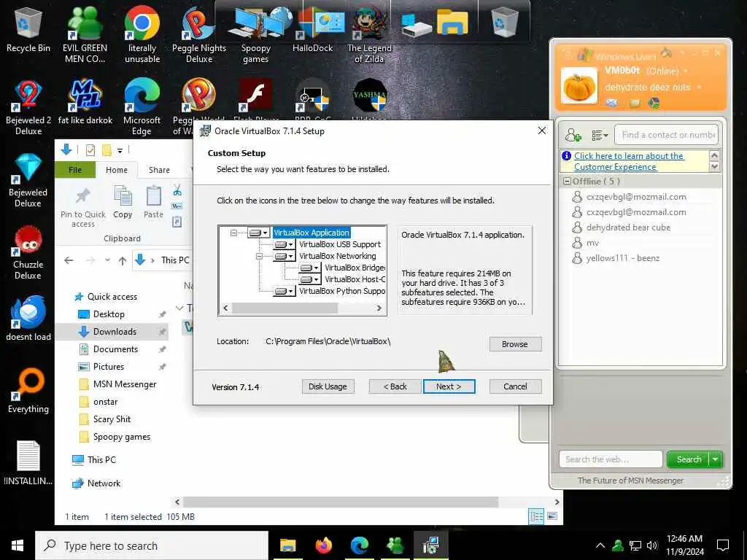747x560 pixels.
Task: Click the volume icon in system tray
Action: (652, 545)
